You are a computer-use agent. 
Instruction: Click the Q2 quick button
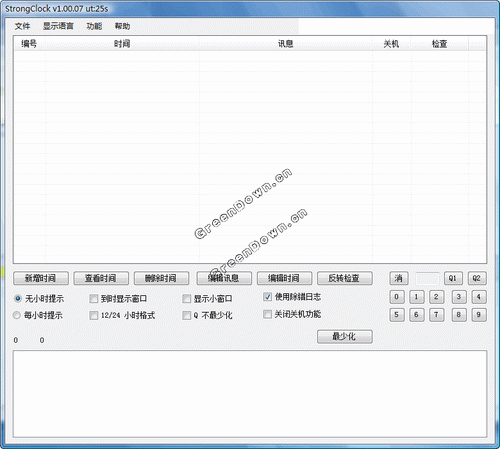coord(477,278)
